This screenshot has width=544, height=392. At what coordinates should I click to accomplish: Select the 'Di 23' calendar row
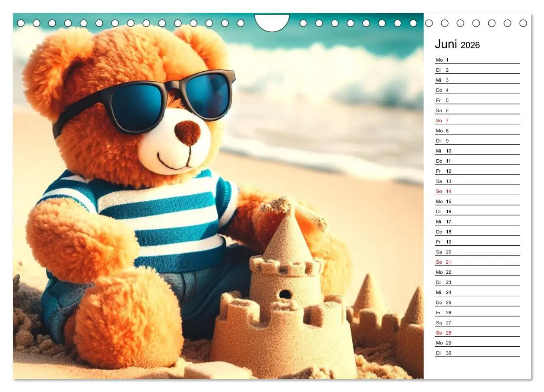coord(477,282)
